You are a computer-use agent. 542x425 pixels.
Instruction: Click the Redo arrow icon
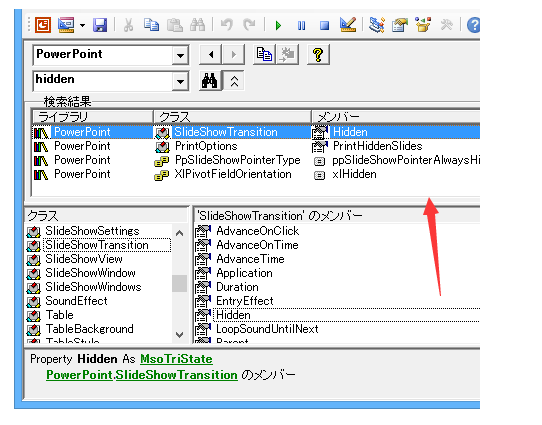tap(249, 25)
